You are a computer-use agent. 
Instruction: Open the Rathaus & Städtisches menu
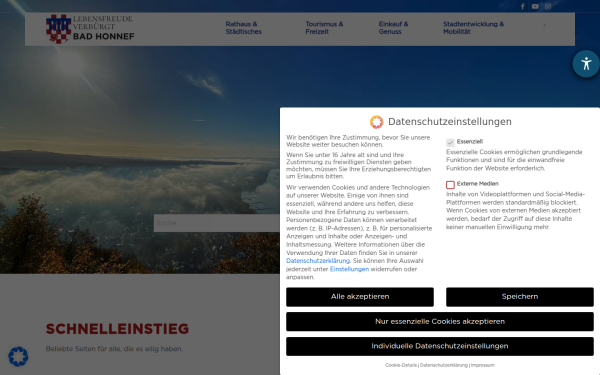[243, 28]
